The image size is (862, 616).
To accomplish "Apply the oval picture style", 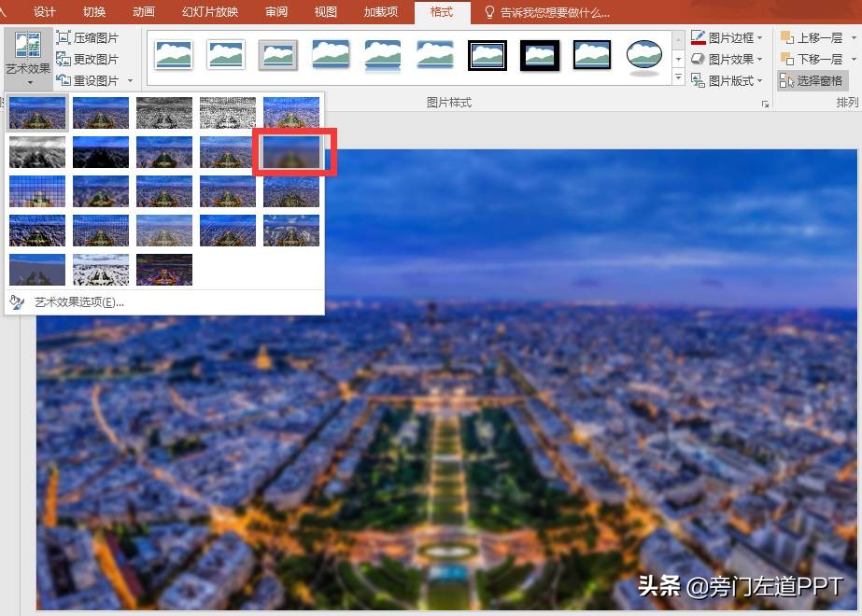I will click(643, 56).
